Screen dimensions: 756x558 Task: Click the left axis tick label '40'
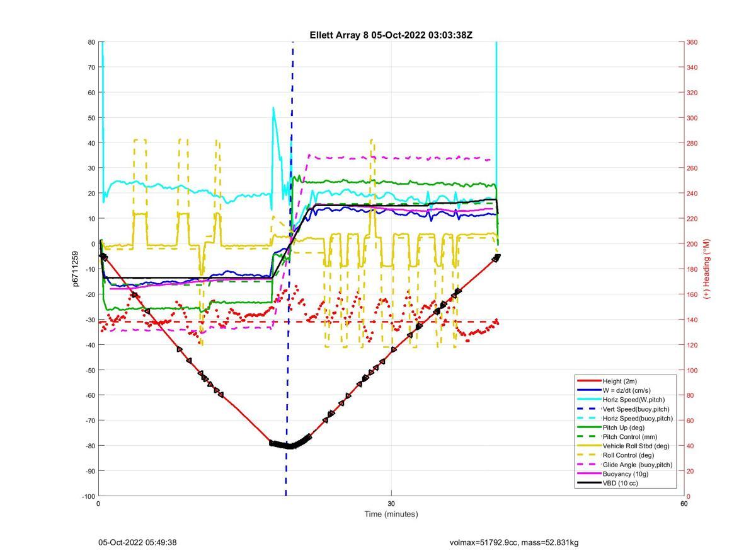pos(91,143)
